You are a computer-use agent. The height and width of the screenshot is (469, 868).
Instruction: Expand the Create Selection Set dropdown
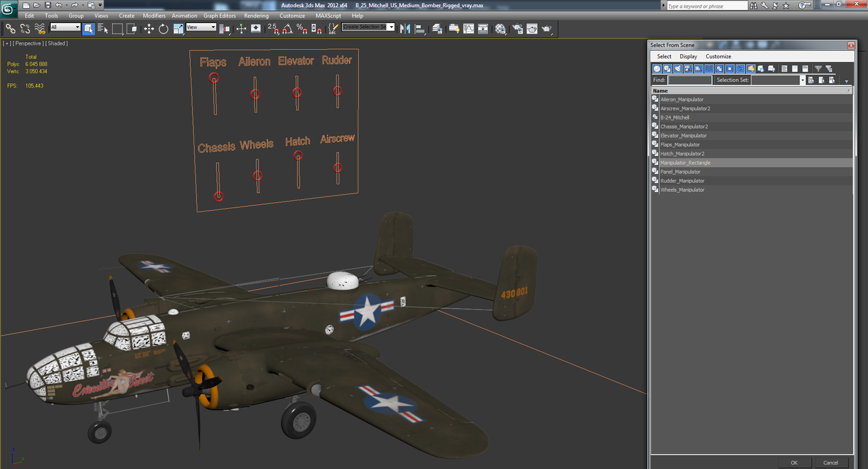coord(391,27)
